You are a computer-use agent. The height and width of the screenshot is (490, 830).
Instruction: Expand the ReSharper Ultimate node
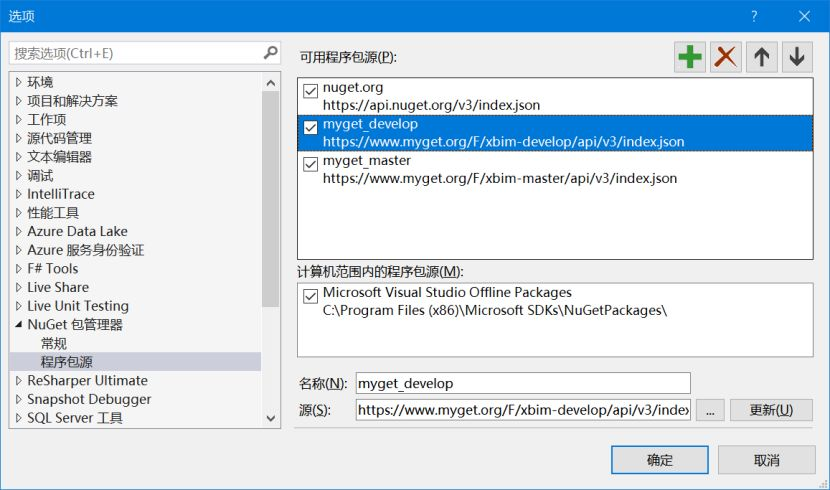[19, 380]
